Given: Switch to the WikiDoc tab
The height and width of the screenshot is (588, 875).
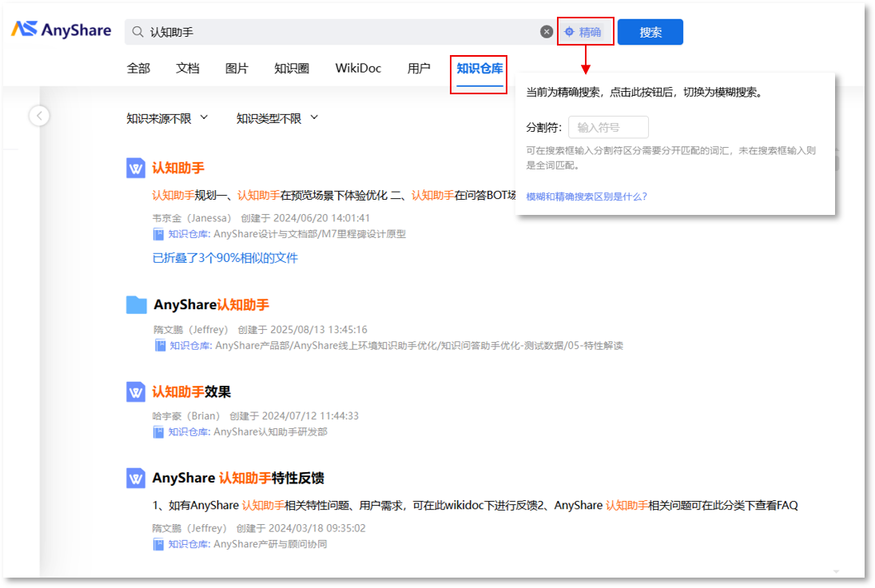Looking at the screenshot, I should tap(358, 68).
